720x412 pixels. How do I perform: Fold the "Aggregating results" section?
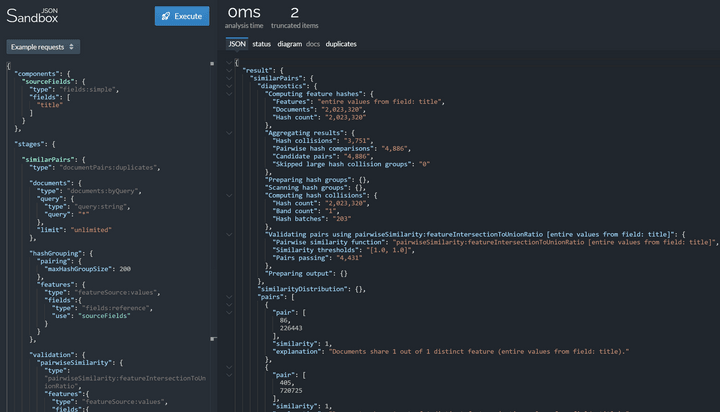pos(229,133)
